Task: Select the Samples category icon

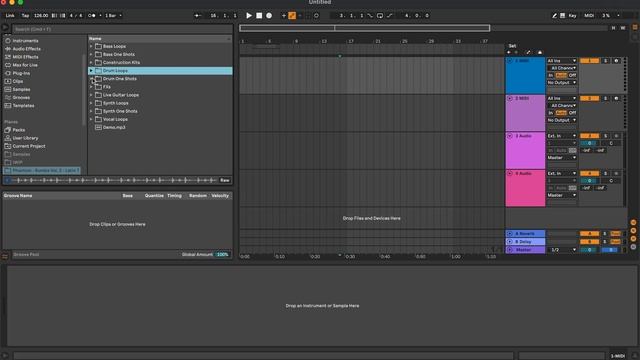Action: pos(8,89)
